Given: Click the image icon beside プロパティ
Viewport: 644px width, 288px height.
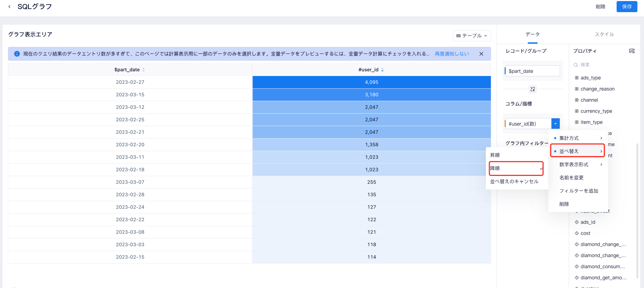Looking at the screenshot, I should coord(632,51).
